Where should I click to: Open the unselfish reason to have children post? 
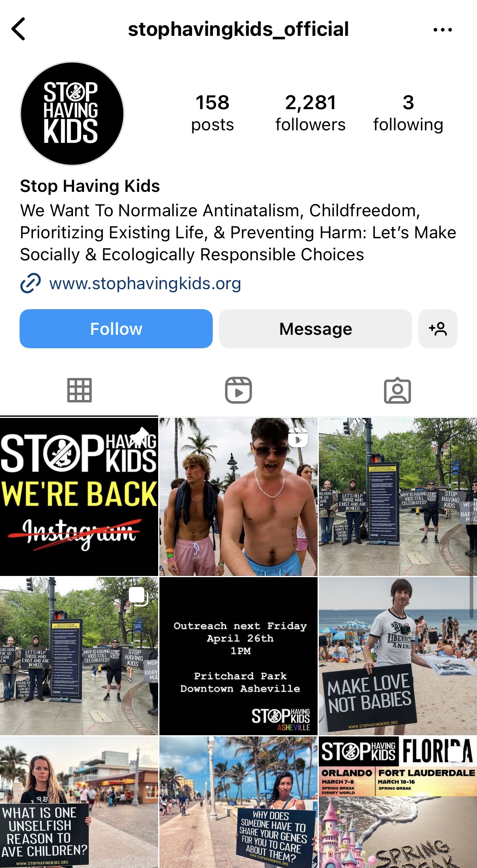pyautogui.click(x=79, y=802)
